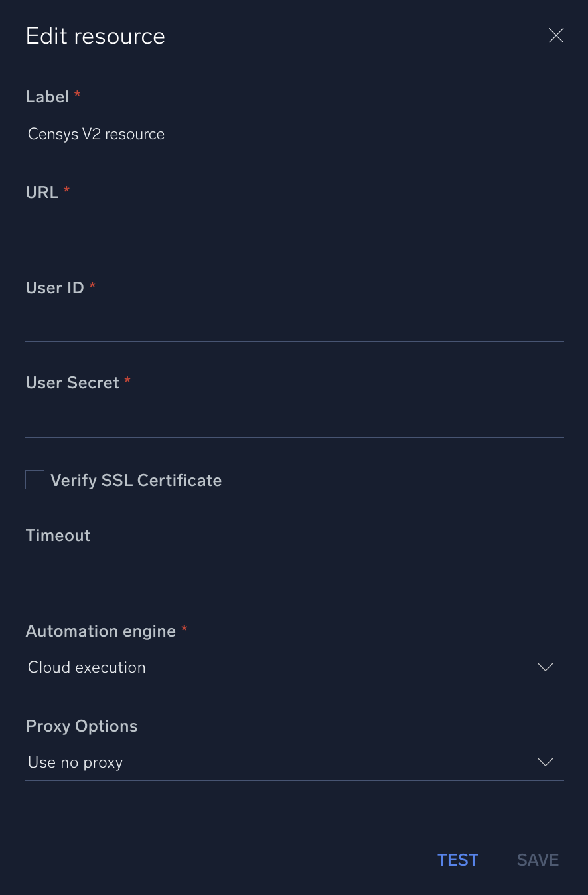The height and width of the screenshot is (895, 588).
Task: Click the Proxy Options dropdown chevron
Action: 545,762
